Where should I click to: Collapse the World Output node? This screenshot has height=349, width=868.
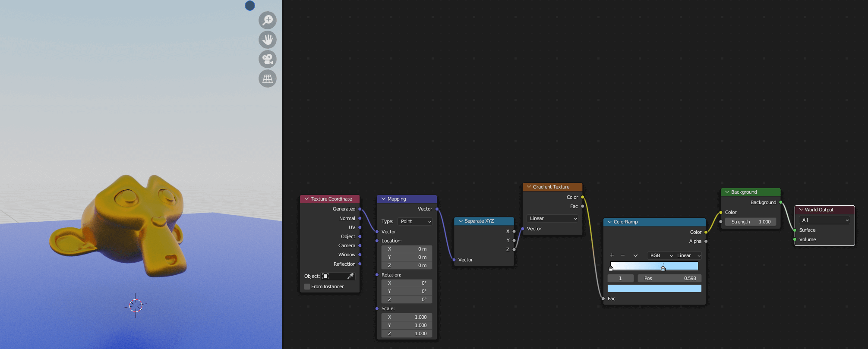[801, 210]
